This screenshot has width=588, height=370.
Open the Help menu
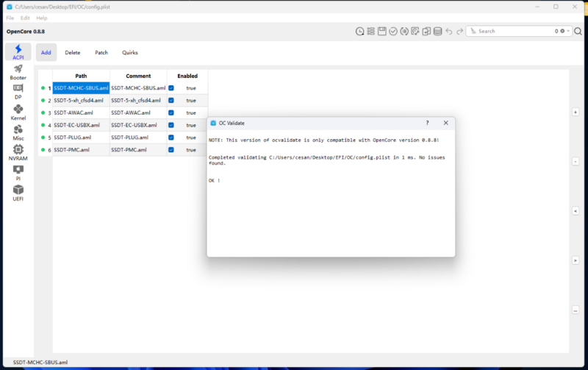tap(42, 18)
